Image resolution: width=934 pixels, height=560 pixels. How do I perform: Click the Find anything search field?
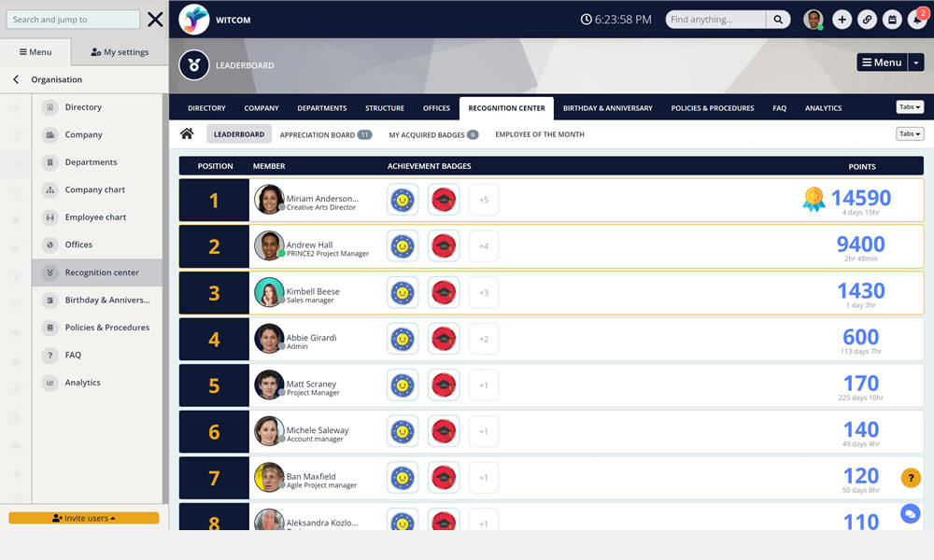tap(716, 20)
